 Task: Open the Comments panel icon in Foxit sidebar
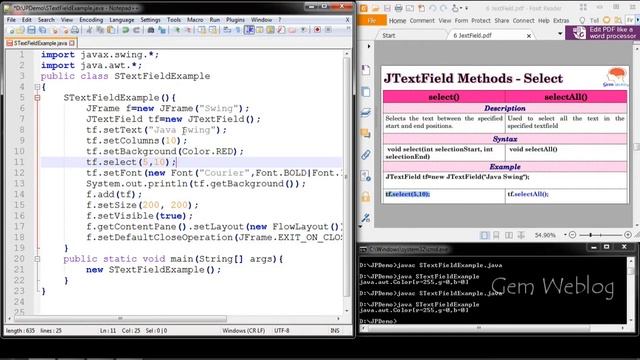(366, 133)
